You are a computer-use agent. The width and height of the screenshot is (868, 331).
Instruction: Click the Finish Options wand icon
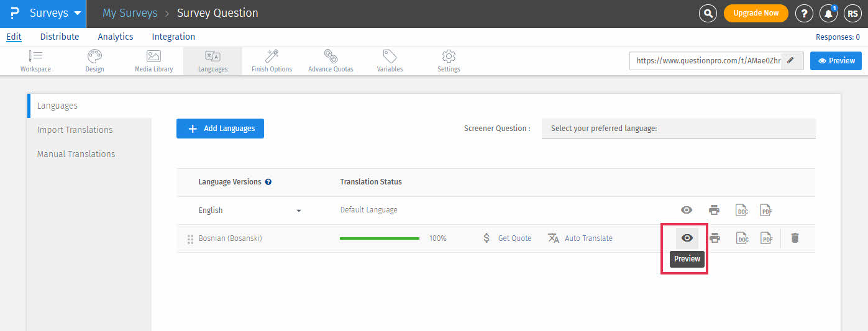coord(272,61)
